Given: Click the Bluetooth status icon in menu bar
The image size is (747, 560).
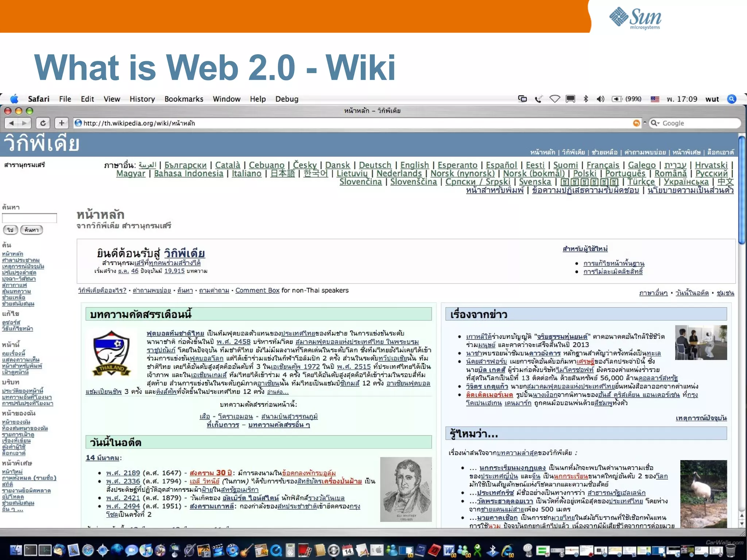Looking at the screenshot, I should point(586,99).
